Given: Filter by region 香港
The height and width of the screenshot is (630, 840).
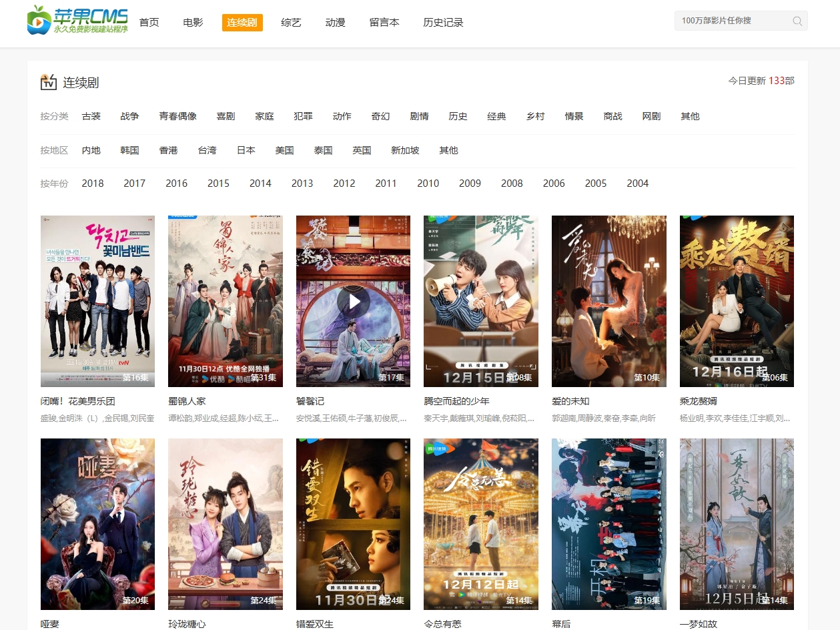Looking at the screenshot, I should [x=169, y=150].
